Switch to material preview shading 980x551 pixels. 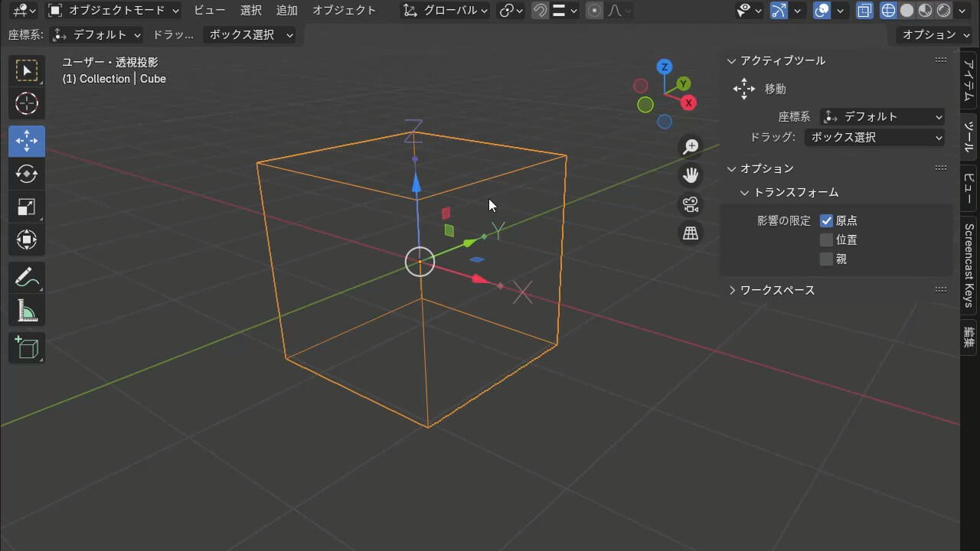(x=926, y=11)
